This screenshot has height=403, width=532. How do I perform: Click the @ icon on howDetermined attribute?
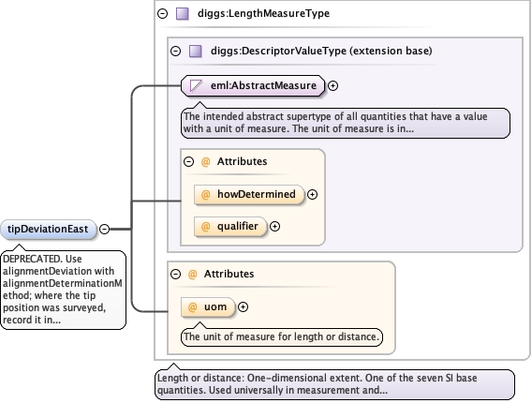(206, 195)
